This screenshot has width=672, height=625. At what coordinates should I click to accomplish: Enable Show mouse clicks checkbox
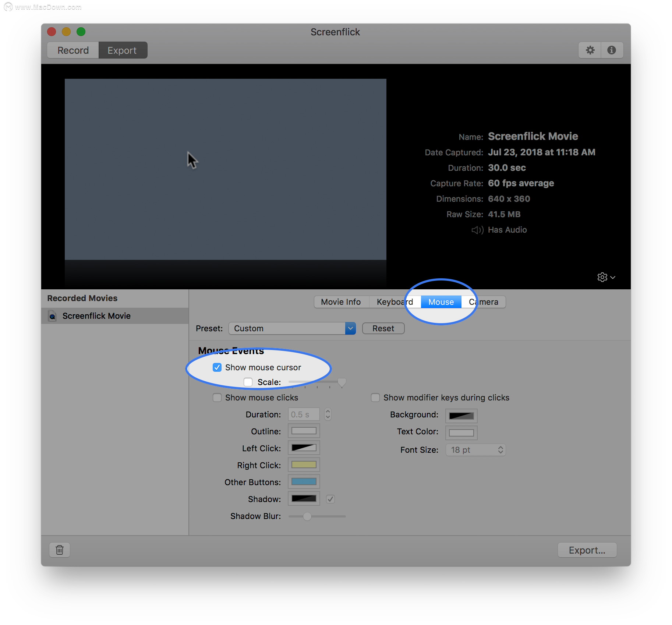coord(217,398)
